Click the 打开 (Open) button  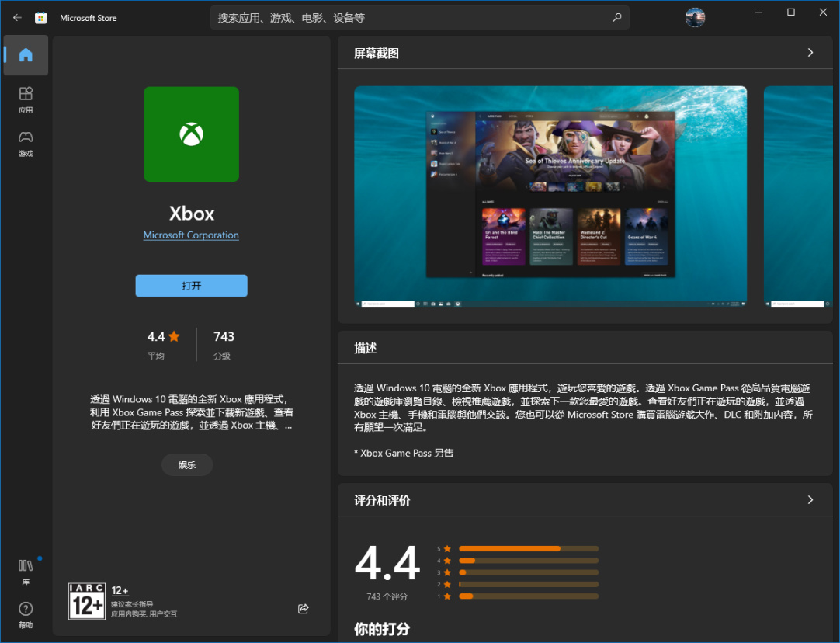point(191,286)
